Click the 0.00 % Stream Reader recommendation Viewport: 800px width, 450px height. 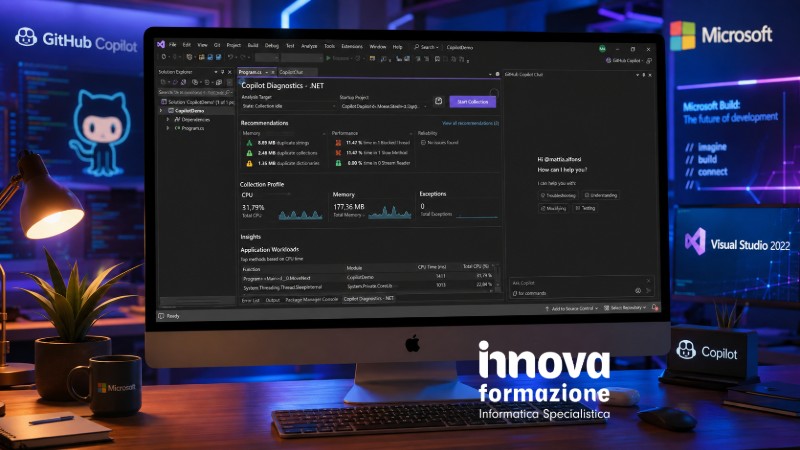373,163
